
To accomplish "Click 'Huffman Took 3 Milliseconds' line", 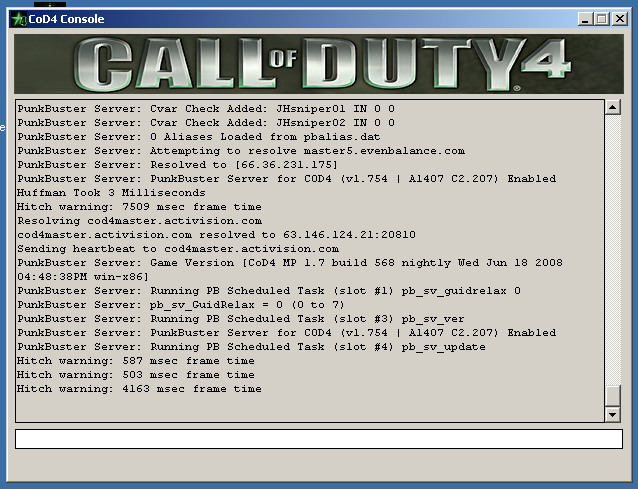I will point(111,192).
